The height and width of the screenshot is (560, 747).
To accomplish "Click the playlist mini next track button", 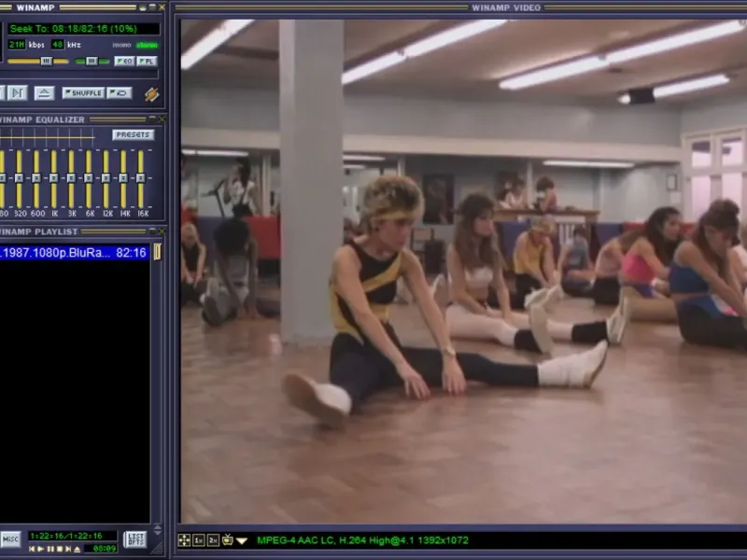I will click(68, 549).
